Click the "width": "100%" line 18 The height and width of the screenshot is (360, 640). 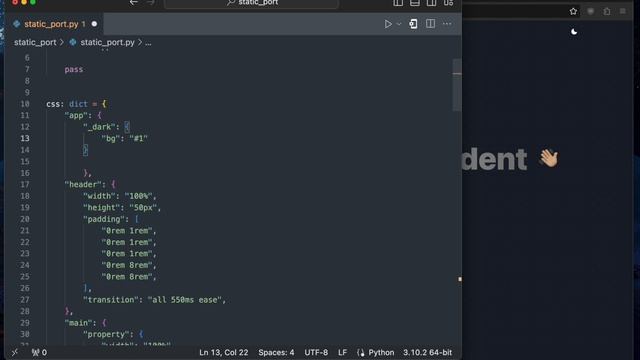[120, 196]
